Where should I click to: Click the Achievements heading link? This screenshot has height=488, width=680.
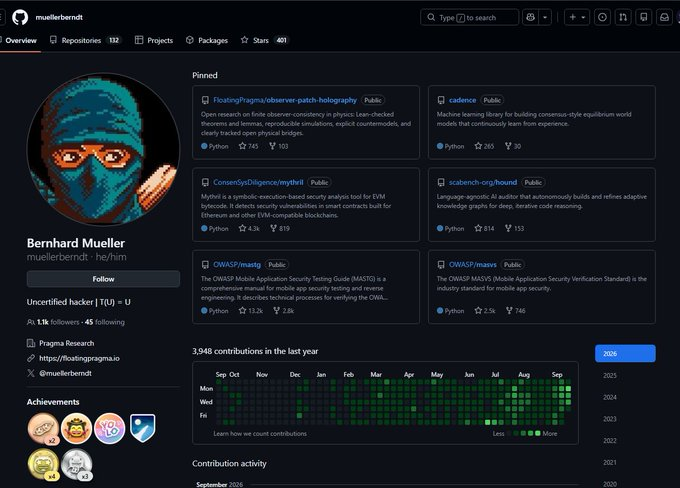53,402
